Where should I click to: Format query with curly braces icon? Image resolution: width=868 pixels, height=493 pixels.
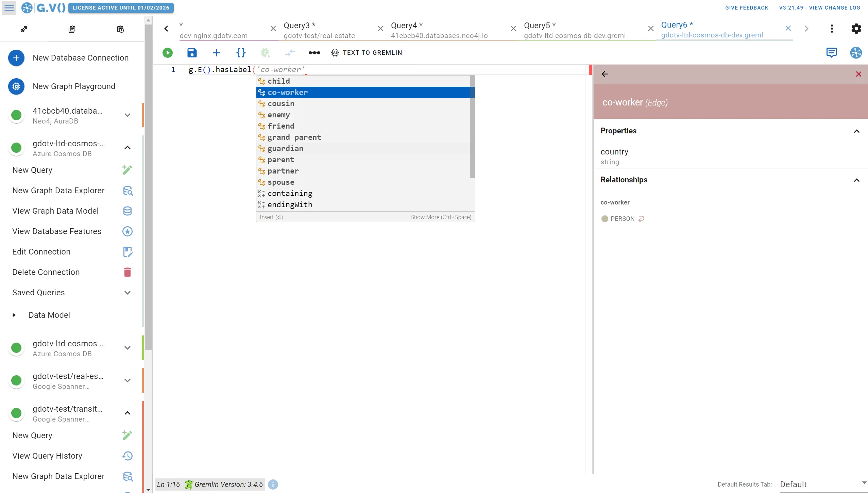(241, 53)
